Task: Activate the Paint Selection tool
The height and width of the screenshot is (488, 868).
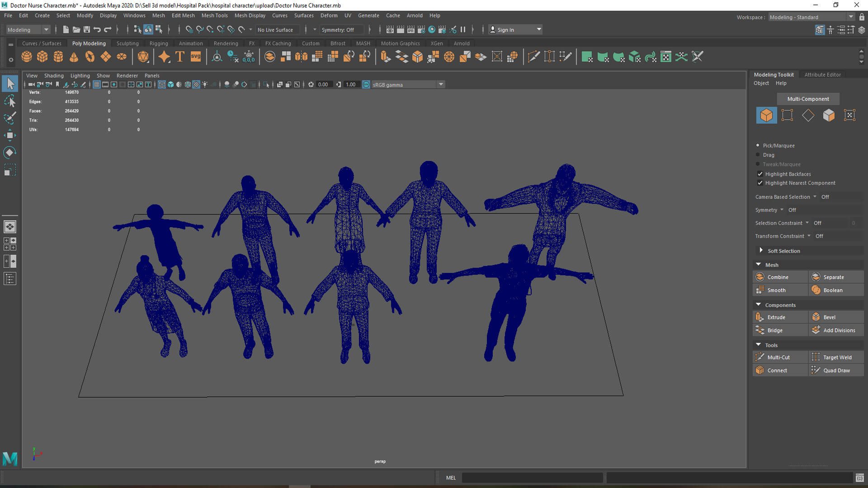Action: tap(9, 118)
